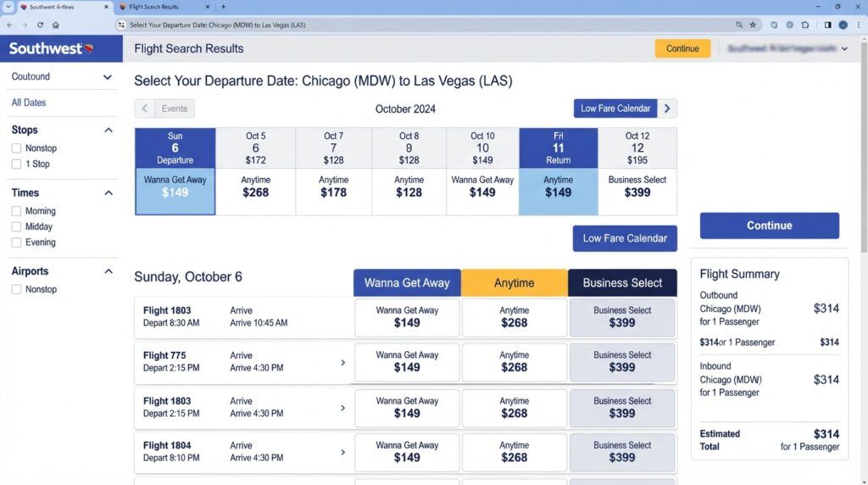The width and height of the screenshot is (868, 485).
Task: Collapse the Stops filter section
Action: click(x=108, y=130)
